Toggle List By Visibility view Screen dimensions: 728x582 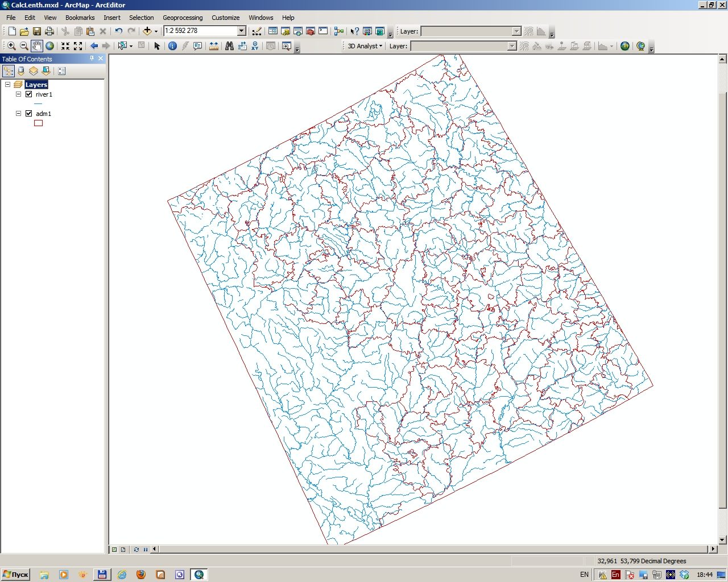coord(34,71)
